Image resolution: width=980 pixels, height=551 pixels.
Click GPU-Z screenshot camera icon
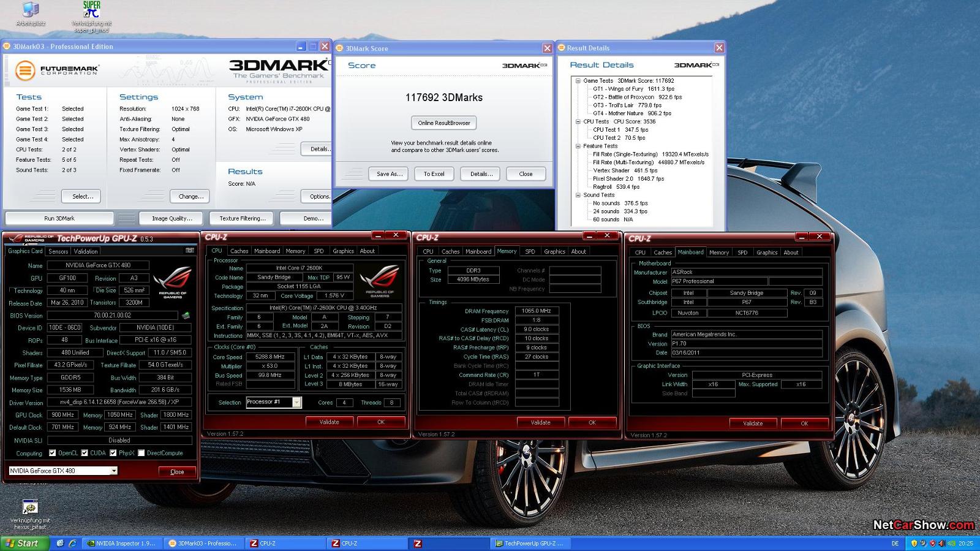(x=190, y=251)
